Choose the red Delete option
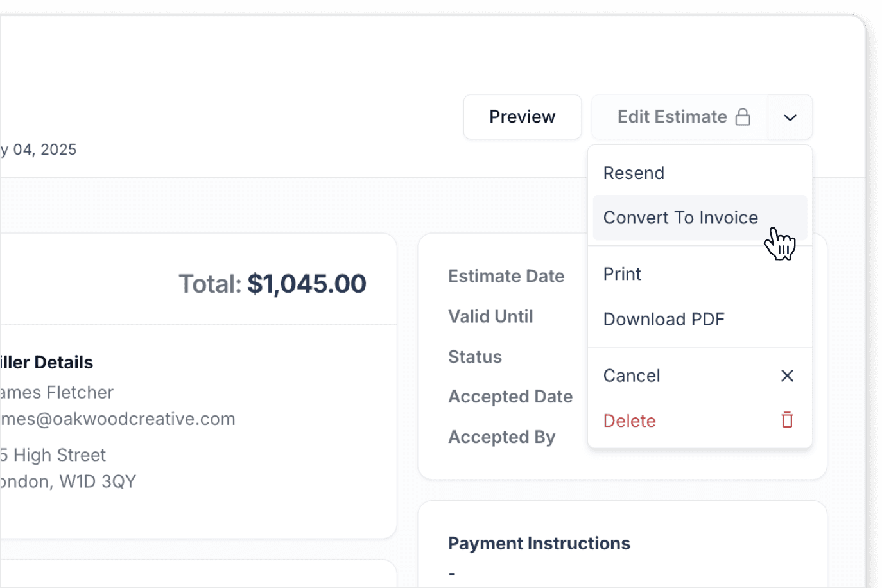Screen dimensions: 882x588 pyautogui.click(x=700, y=420)
